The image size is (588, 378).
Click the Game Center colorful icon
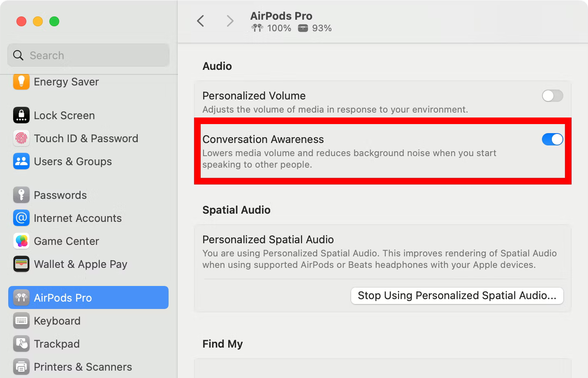pos(21,241)
